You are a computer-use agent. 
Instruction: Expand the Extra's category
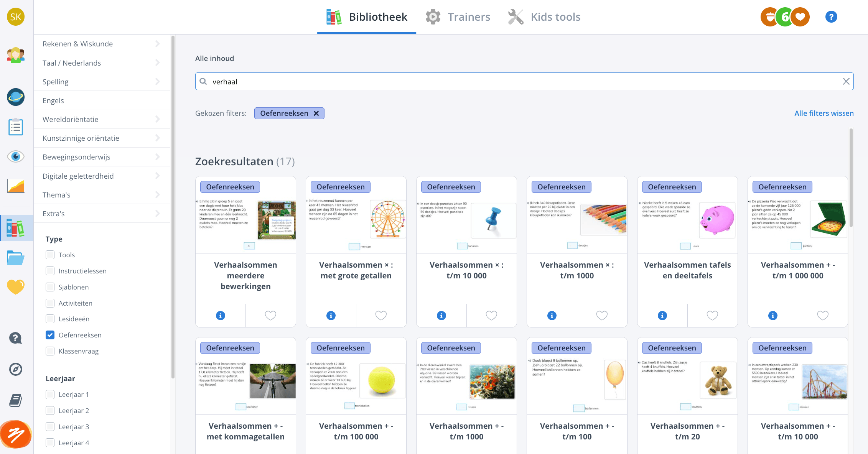click(102, 214)
